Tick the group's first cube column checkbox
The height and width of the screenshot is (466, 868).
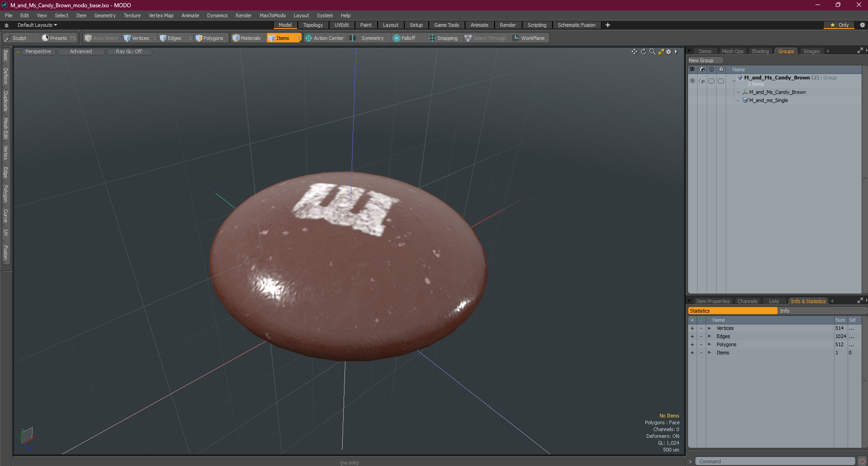point(712,81)
